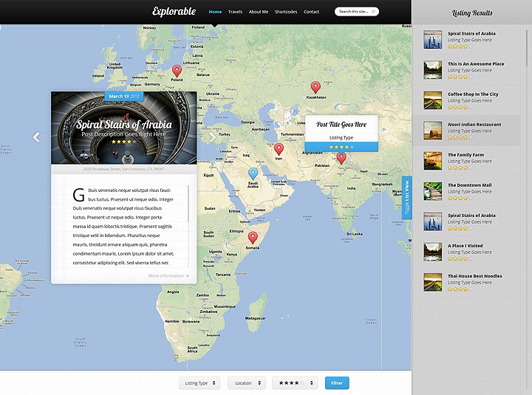Open the Listing Type dropdown
Image resolution: width=532 pixels, height=395 pixels.
(x=199, y=382)
